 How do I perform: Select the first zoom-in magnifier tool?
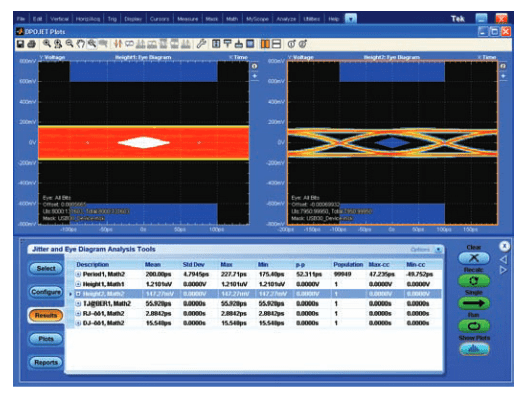[47, 43]
